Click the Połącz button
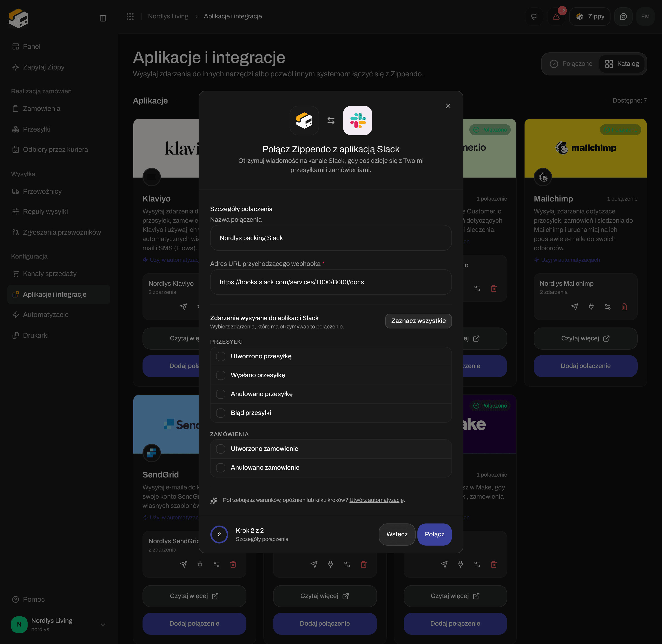This screenshot has width=662, height=644. [434, 535]
